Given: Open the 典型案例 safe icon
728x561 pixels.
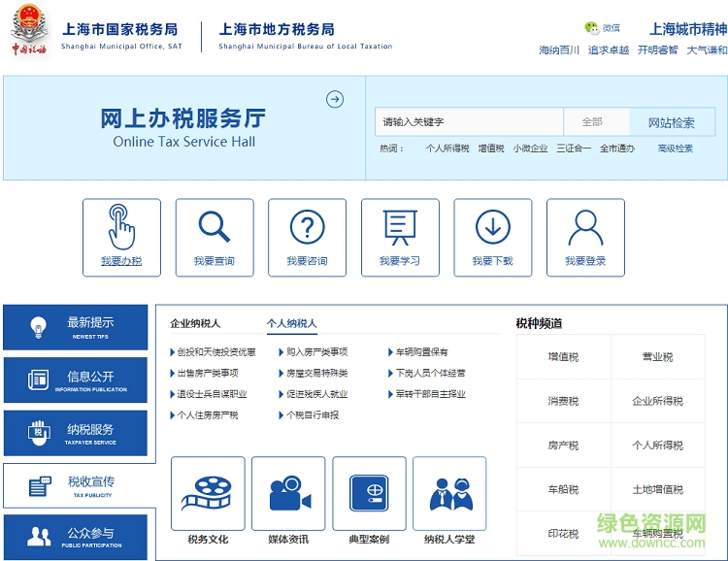Looking at the screenshot, I should click(369, 493).
